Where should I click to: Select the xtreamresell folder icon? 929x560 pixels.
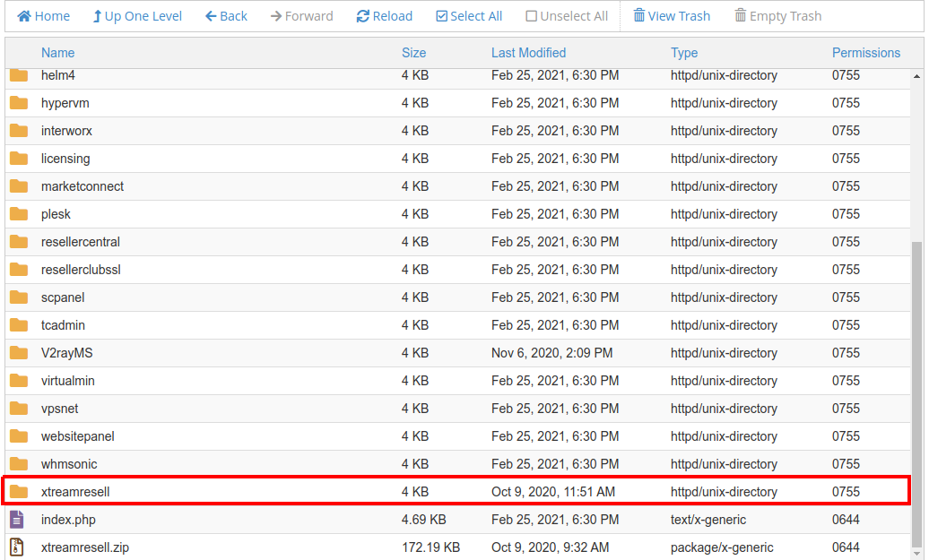tap(19, 491)
